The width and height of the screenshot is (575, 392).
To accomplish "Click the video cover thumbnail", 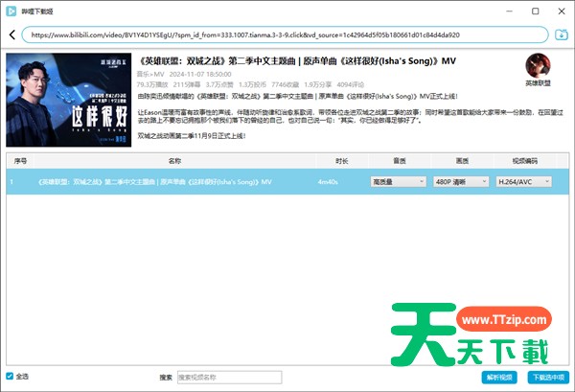I will 69,100.
